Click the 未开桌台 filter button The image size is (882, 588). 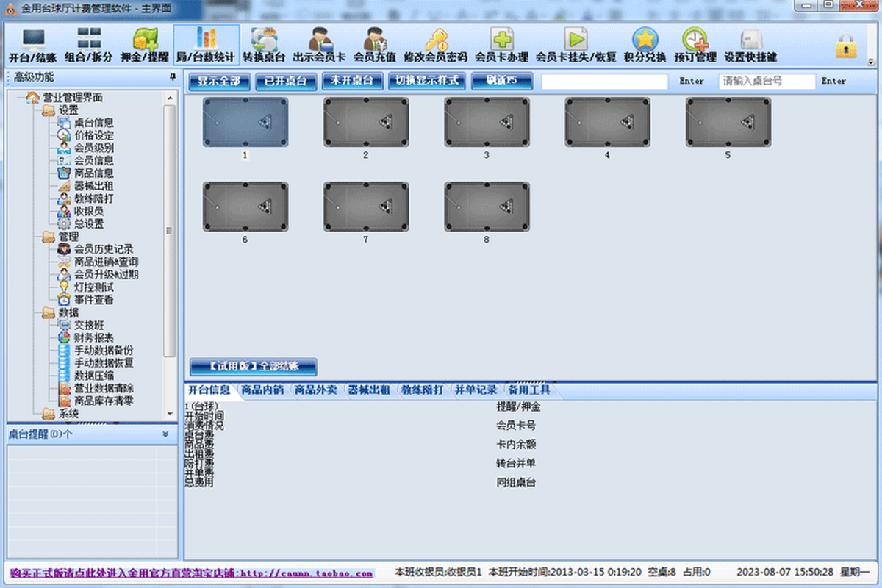pyautogui.click(x=352, y=81)
